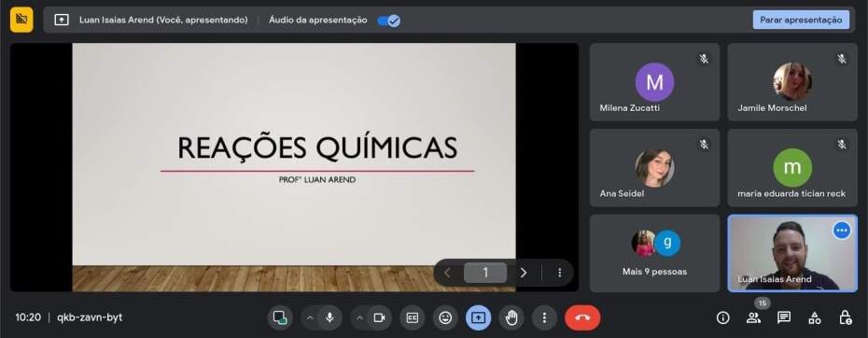Open options on Luan Isaias Arend tile
The width and height of the screenshot is (868, 338).
click(842, 230)
